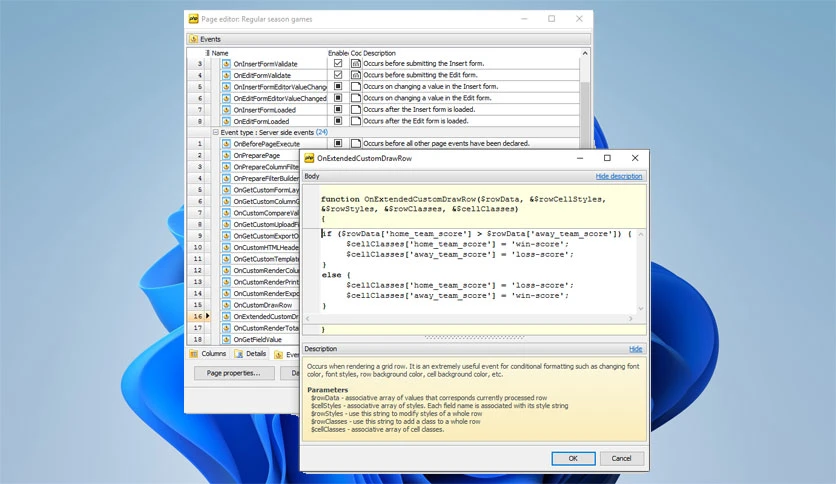Click the column chooser icon beside Name
Viewport: 836px width, 484px height.
(207, 53)
